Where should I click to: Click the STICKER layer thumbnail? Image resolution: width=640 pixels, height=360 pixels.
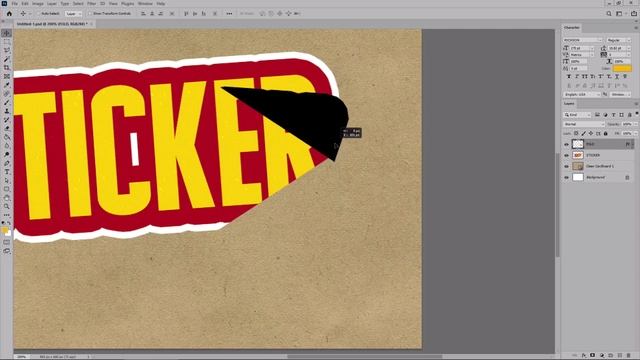(578, 156)
